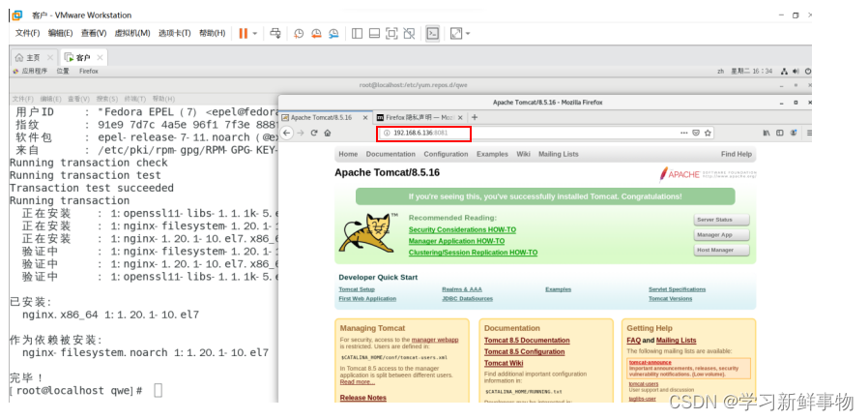Close the 客户 VM tab
868x420 pixels.
click(x=100, y=58)
